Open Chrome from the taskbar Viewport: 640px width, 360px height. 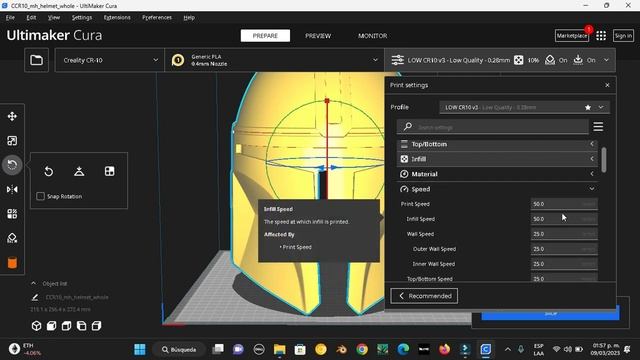(x=362, y=349)
